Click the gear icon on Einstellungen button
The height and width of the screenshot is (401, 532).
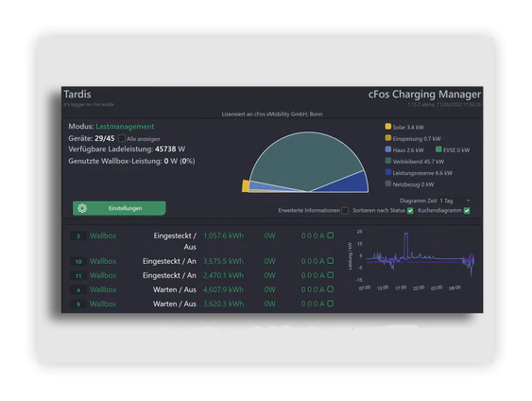pyautogui.click(x=82, y=208)
